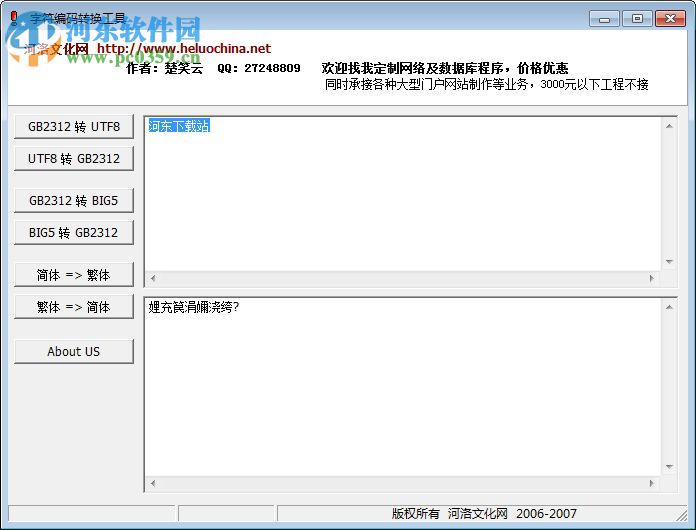
Task: Click the UTF8 转 GB2312 button
Action: click(74, 159)
